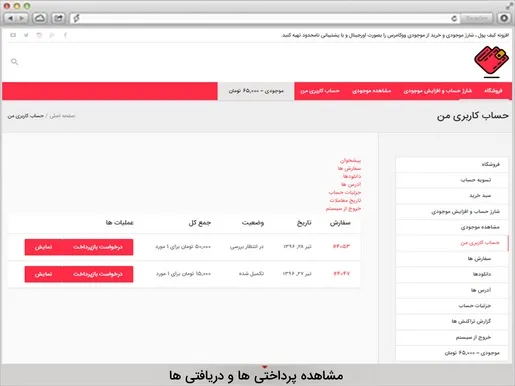Screen dimensions: 515x386
Task: Open آدرس ها in the red account links
Action: point(351,184)
